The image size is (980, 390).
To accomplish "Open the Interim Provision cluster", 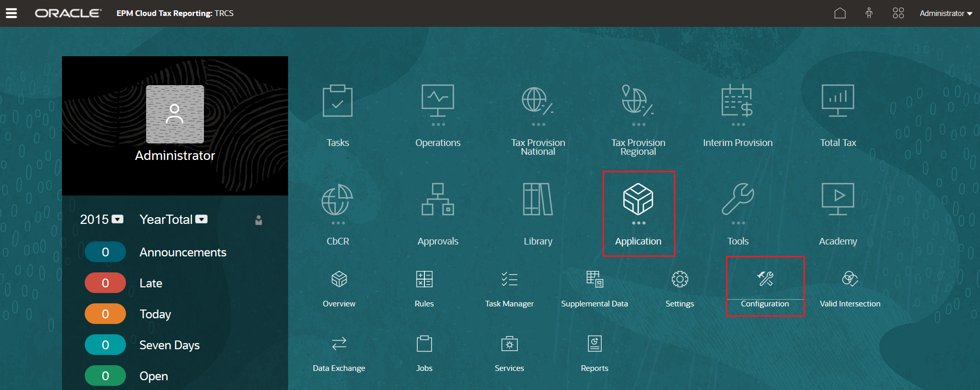I will 738,116.
